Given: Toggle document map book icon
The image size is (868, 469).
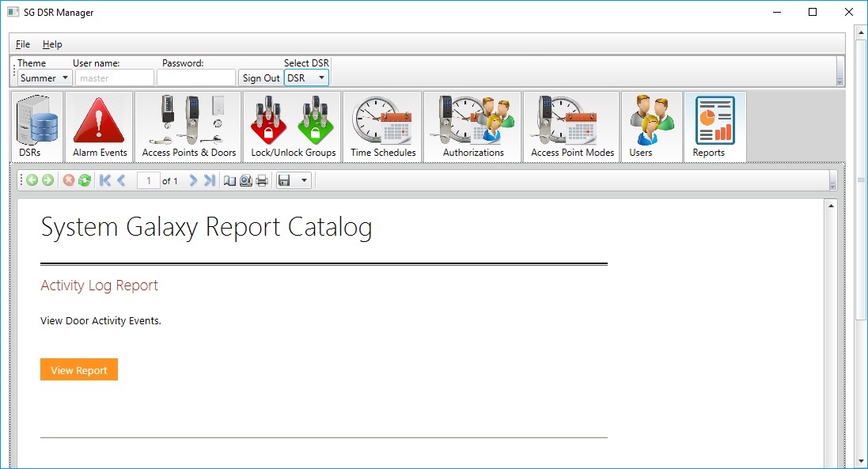Looking at the screenshot, I should click(229, 180).
